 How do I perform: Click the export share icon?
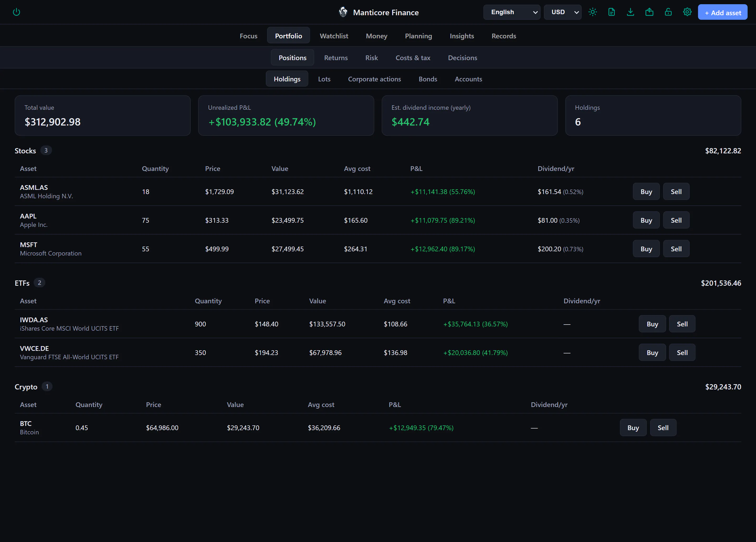click(649, 12)
